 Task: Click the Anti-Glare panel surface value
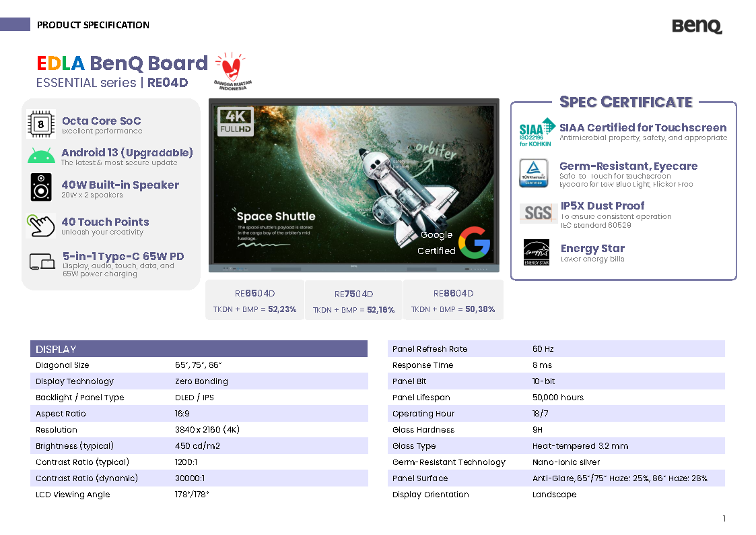pos(619,478)
